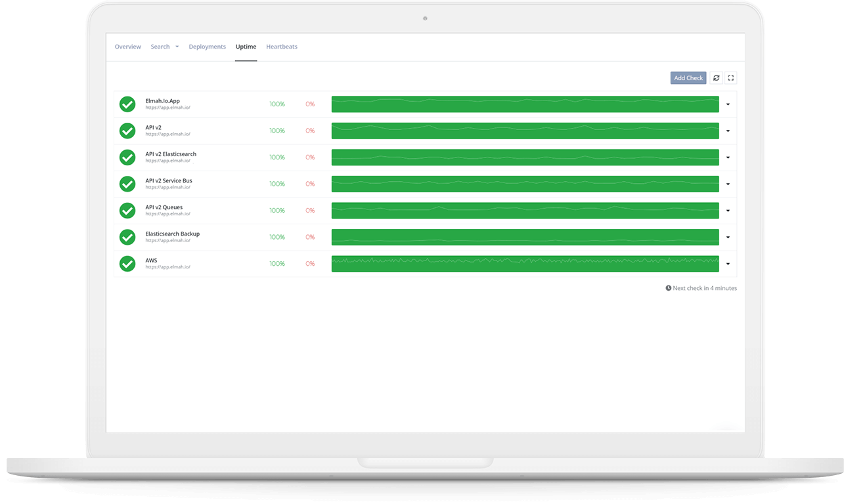Expand the AWS check details
Image resolution: width=844 pixels, height=504 pixels.
[728, 263]
